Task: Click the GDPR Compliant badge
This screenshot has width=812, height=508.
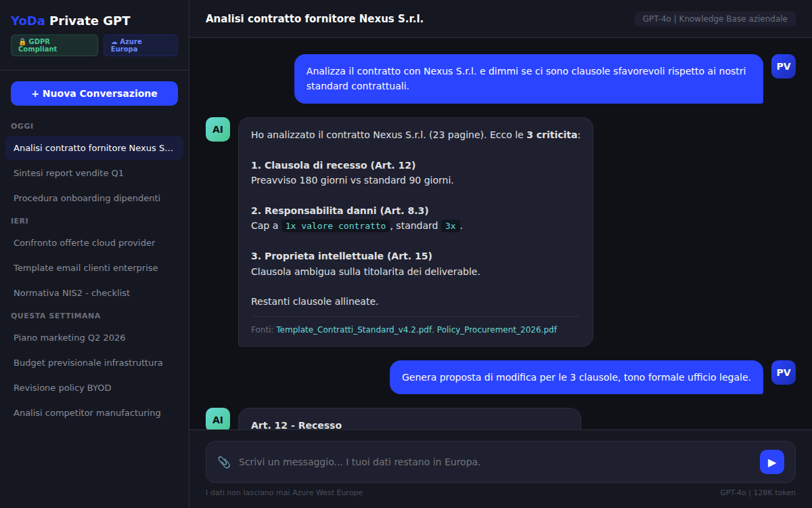Action: point(54,45)
